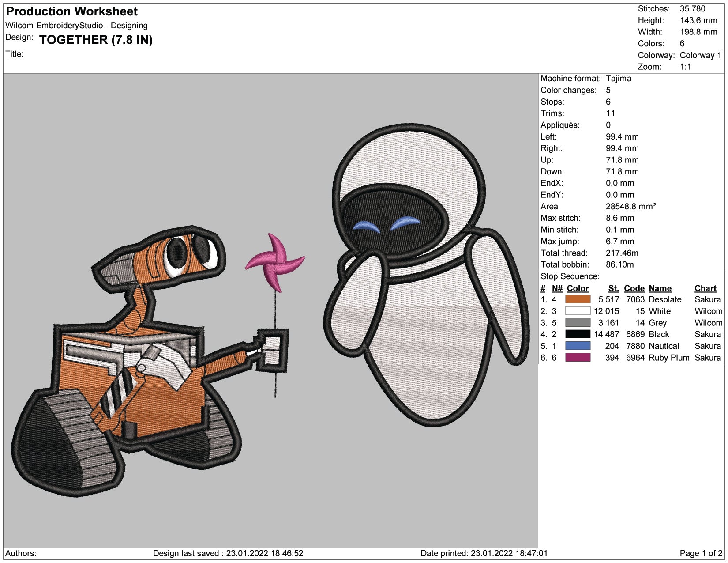The width and height of the screenshot is (728, 563).
Task: Click the Grey color swatch
Action: [578, 323]
